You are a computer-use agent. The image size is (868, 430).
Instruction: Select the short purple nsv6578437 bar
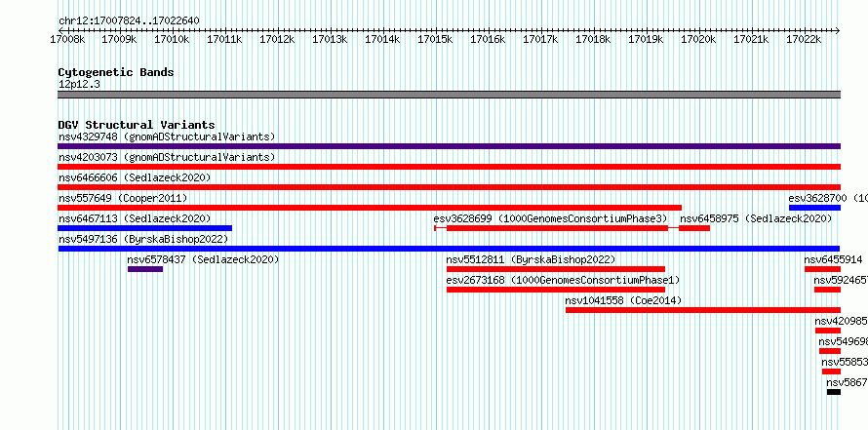145,269
